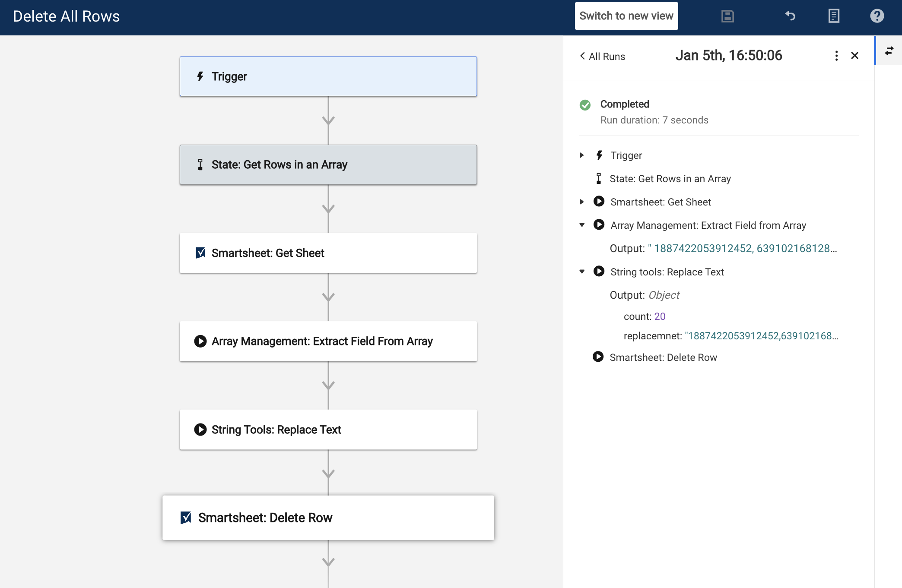The width and height of the screenshot is (902, 588).
Task: Click play icon on String Tools module
Action: (200, 429)
